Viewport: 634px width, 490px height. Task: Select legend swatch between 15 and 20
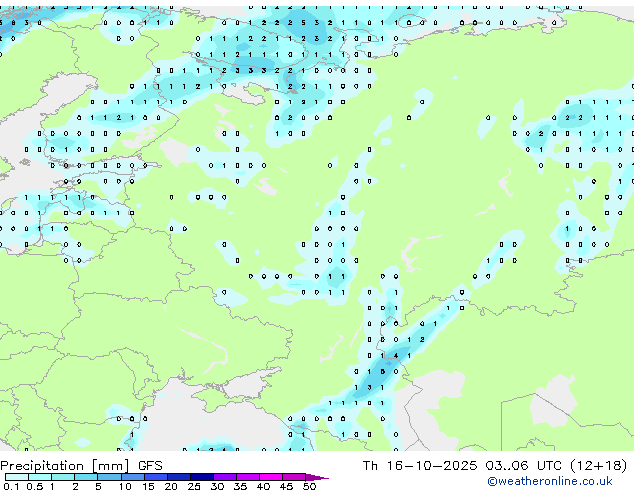155,477
